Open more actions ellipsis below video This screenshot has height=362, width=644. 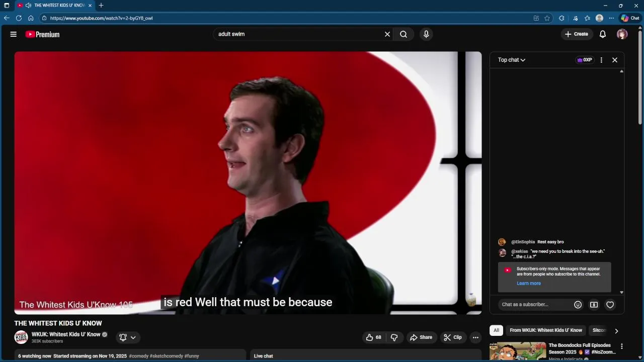click(x=475, y=337)
